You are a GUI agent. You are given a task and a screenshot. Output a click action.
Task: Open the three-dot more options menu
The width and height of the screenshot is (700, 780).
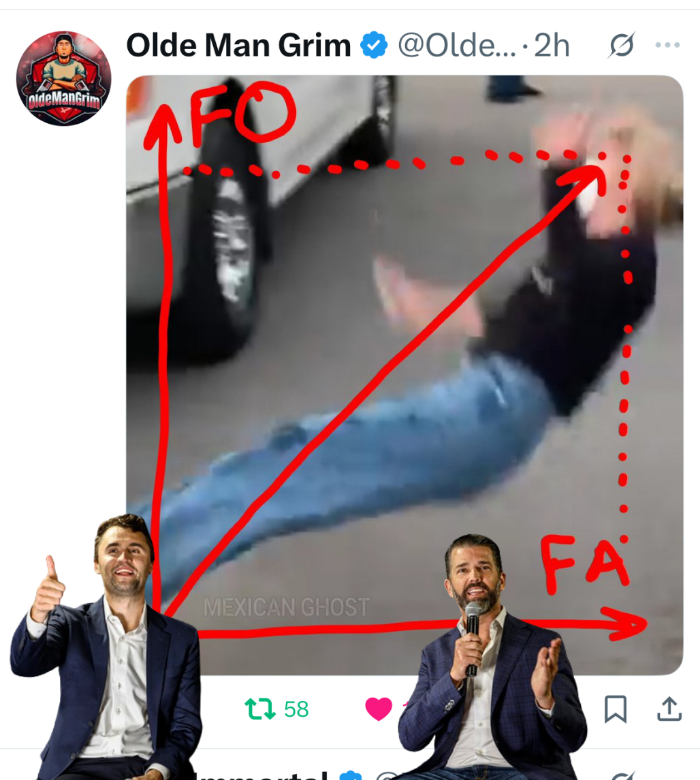668,45
